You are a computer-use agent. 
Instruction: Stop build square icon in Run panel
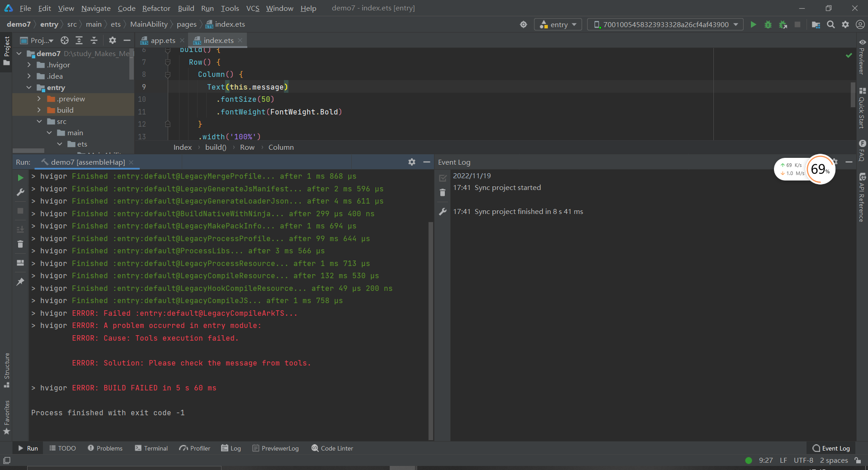tap(20, 211)
